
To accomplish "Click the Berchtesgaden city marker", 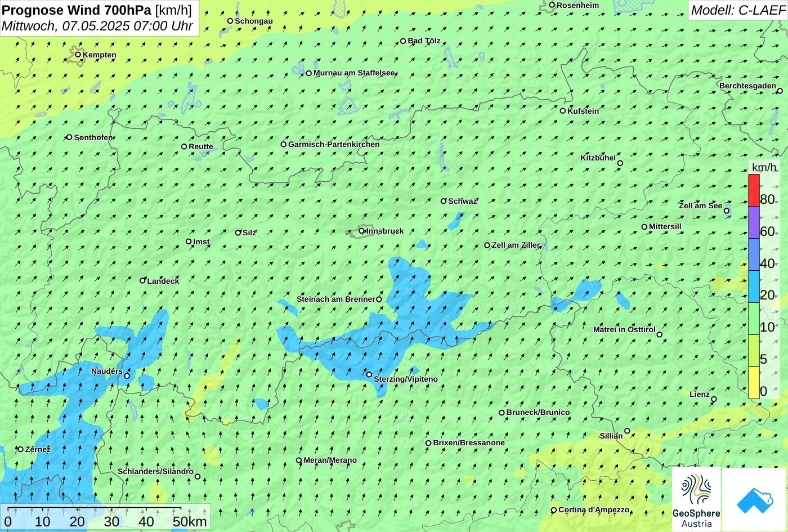I will coord(780,90).
